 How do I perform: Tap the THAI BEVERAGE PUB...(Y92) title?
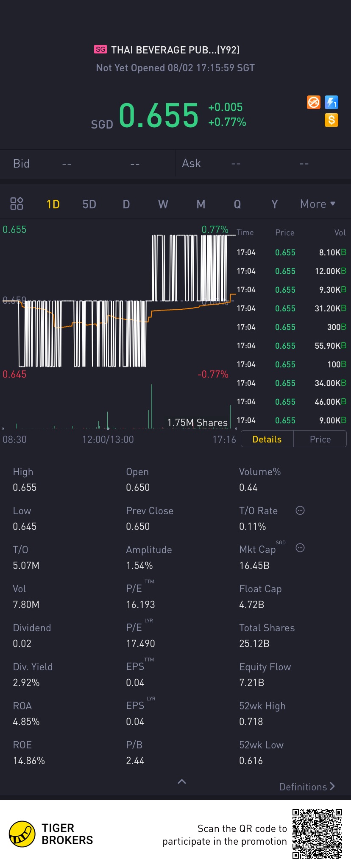[175, 50]
